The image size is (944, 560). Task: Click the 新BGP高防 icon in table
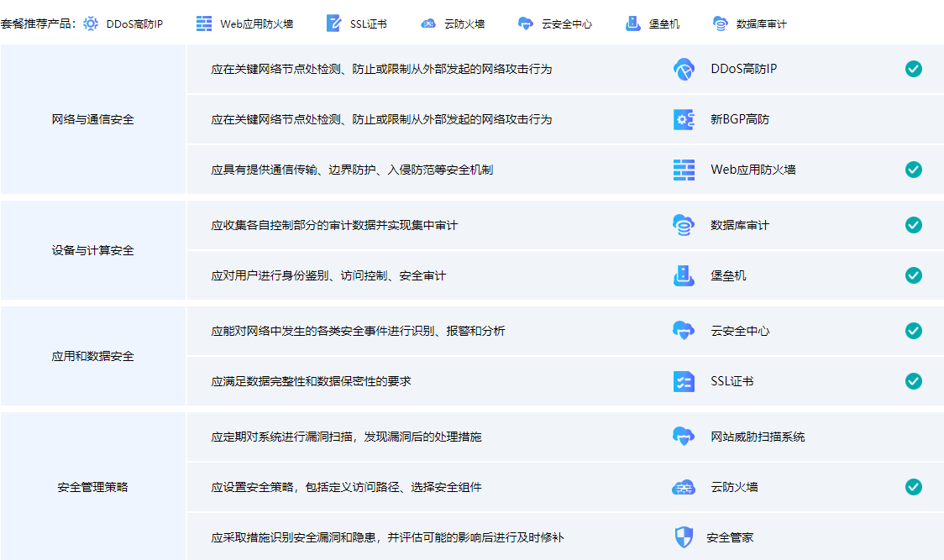pos(684,119)
